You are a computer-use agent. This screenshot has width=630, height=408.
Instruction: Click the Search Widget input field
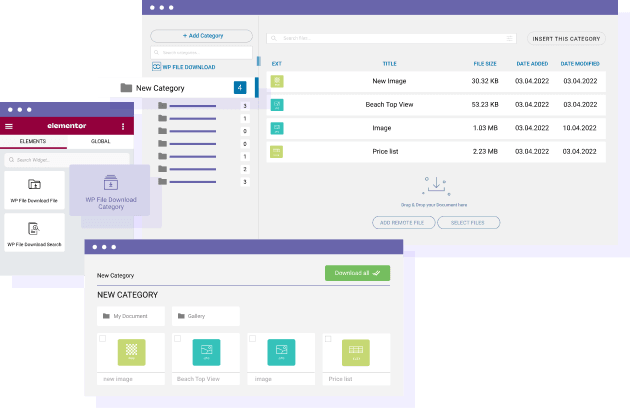click(67, 159)
